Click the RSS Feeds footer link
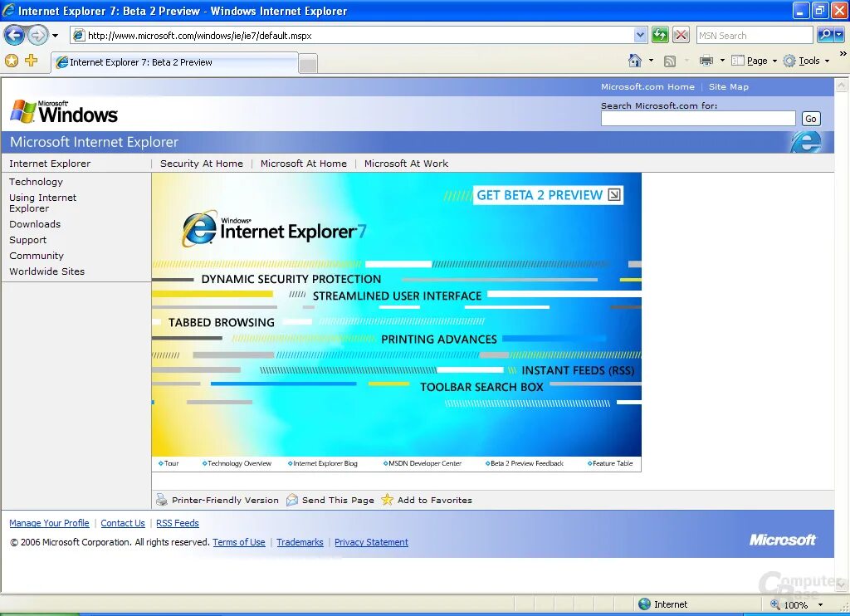Viewport: 850px width, 616px height. click(x=178, y=523)
